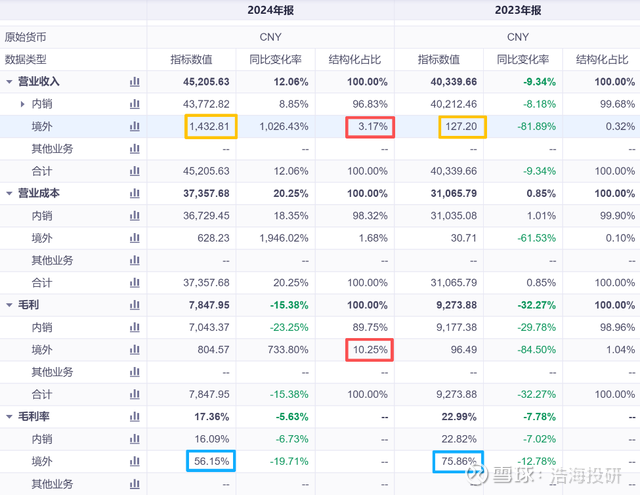This screenshot has width=640, height=495.
Task: Open chart icon for 营业收入 row
Action: tap(134, 81)
